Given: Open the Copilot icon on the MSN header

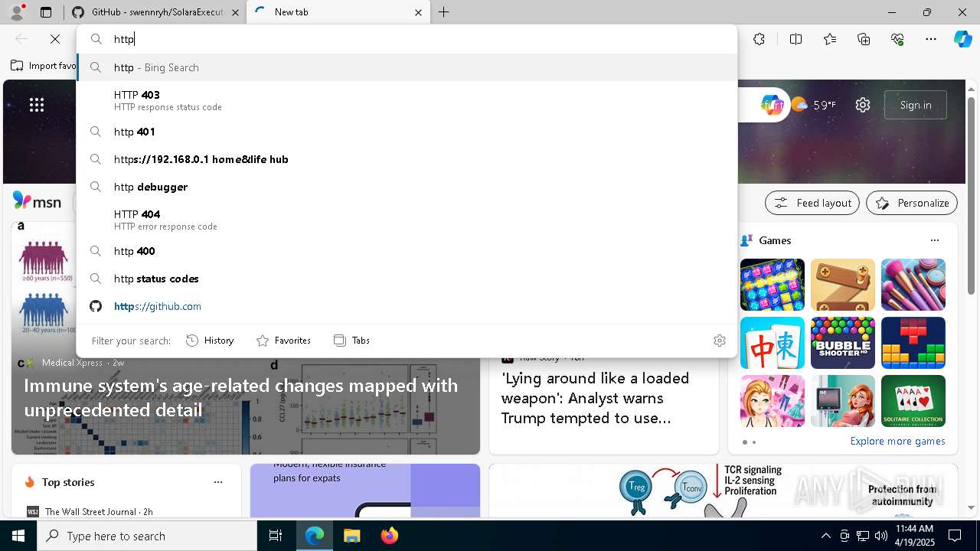Looking at the screenshot, I should [x=772, y=105].
